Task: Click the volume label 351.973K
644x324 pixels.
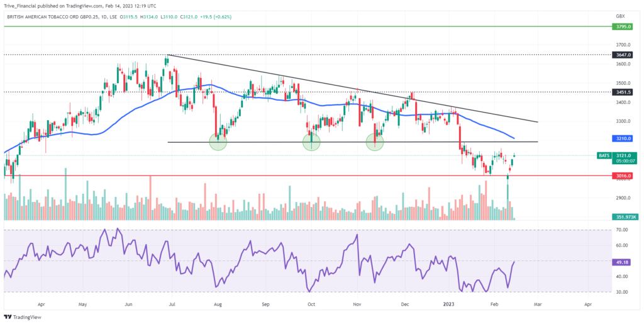Action: click(626, 217)
